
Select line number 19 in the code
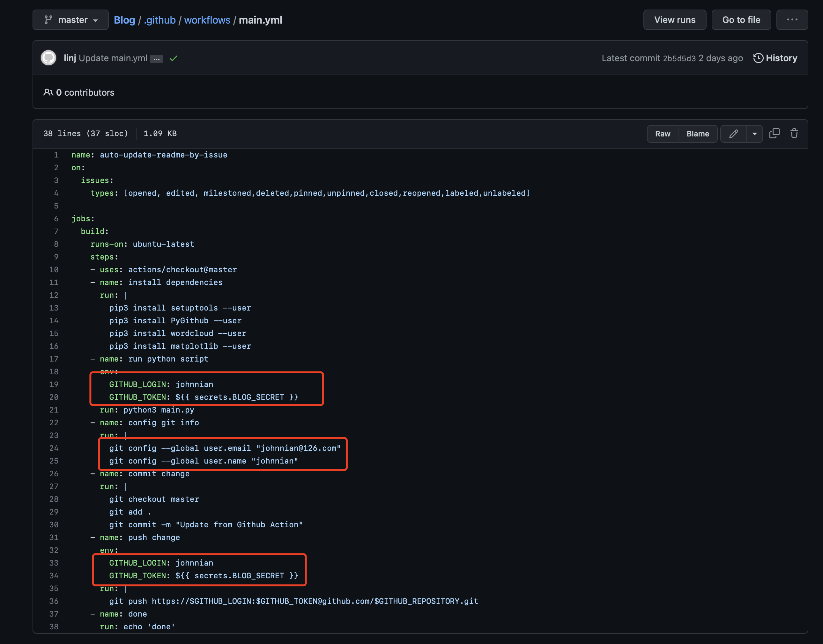(54, 384)
